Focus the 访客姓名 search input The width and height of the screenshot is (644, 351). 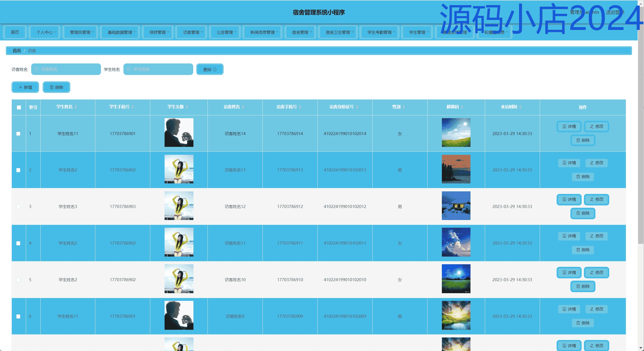(66, 69)
